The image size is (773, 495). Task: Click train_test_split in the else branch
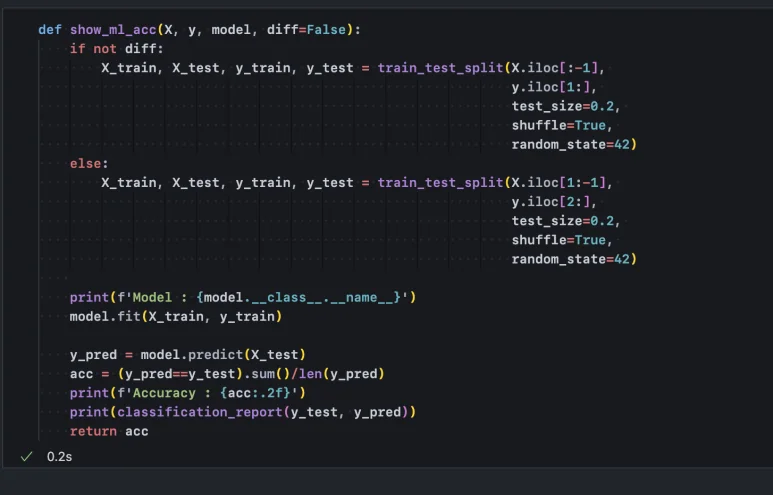coord(440,182)
